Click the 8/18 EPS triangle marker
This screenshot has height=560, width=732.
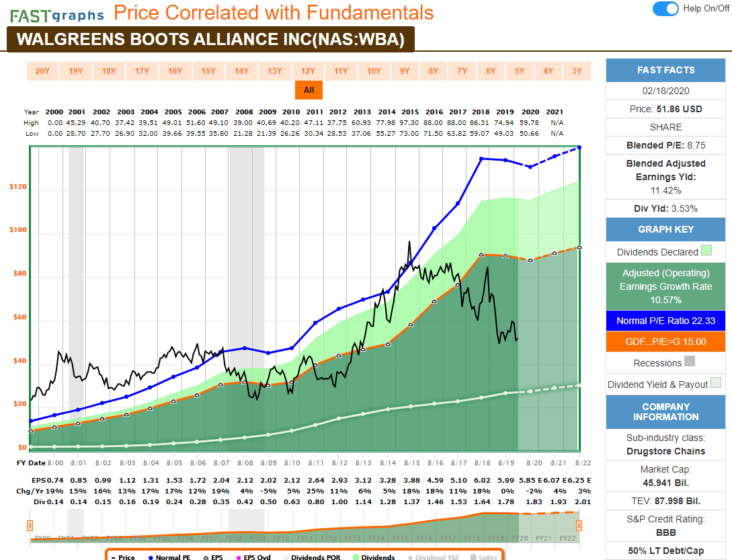click(x=481, y=255)
